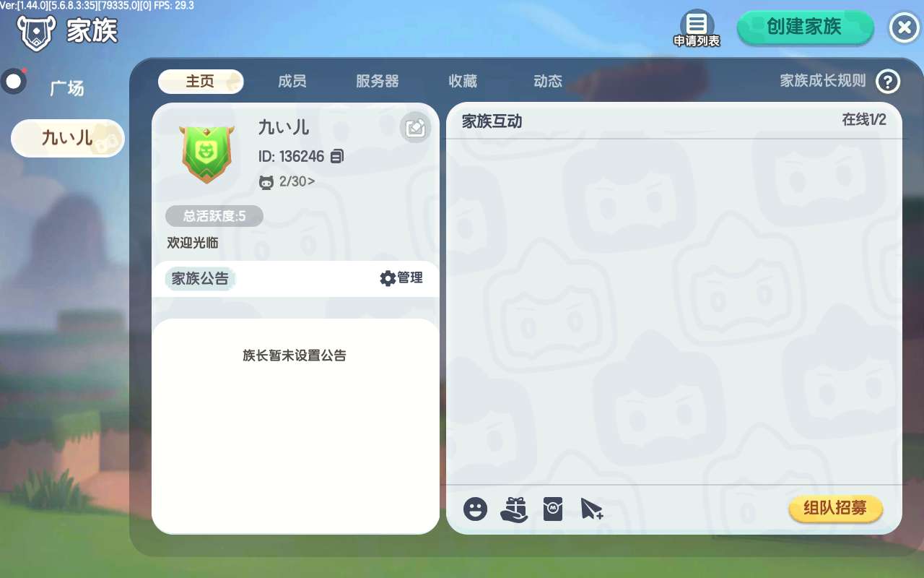
Task: Open the family growth rules help icon
Action: tap(888, 82)
